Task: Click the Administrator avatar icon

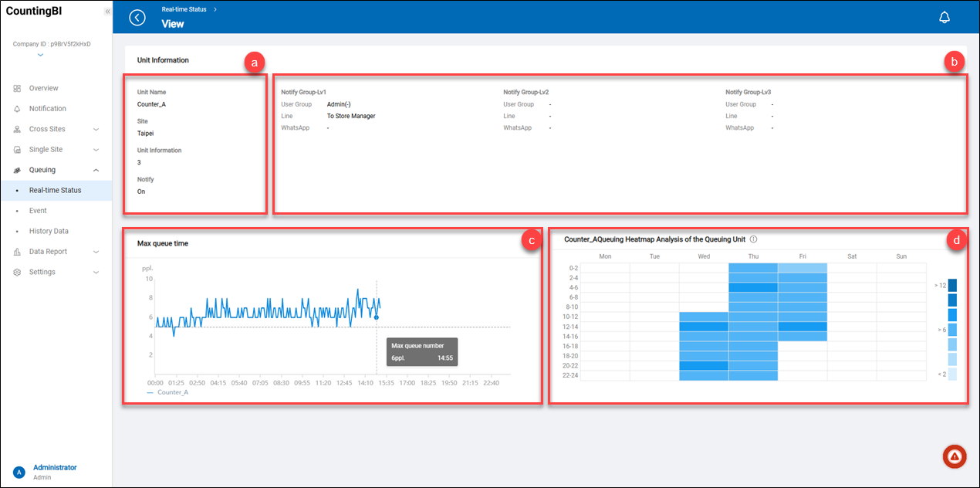Action: (x=19, y=472)
